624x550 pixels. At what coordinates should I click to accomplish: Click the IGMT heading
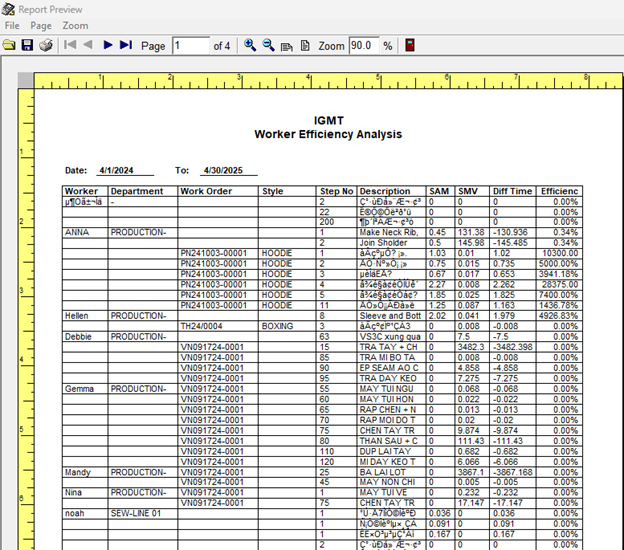tap(328, 121)
